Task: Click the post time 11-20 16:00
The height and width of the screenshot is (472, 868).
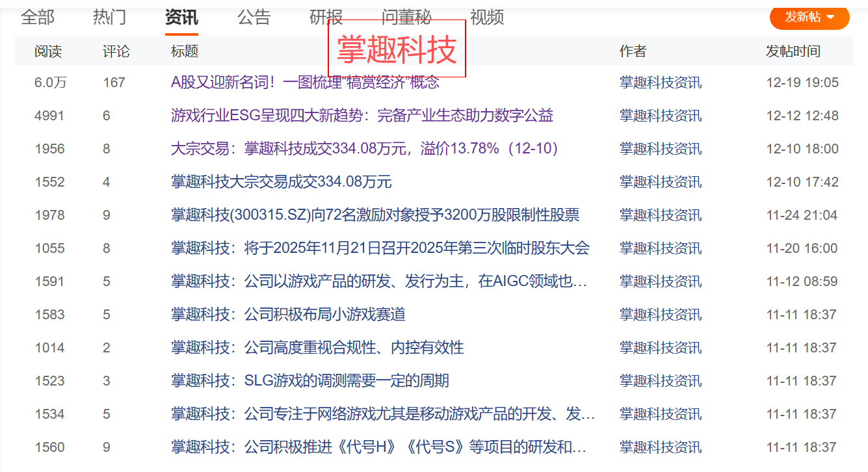Action: [802, 248]
